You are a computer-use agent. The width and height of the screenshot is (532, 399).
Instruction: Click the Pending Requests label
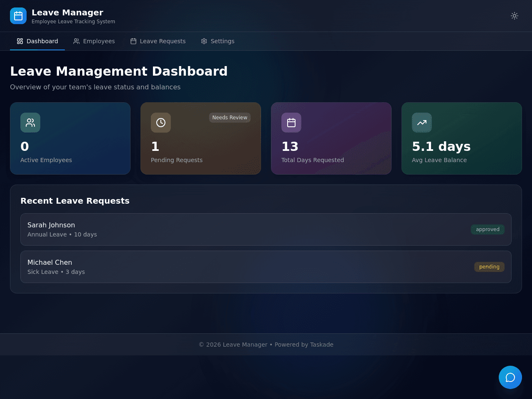pos(177,160)
